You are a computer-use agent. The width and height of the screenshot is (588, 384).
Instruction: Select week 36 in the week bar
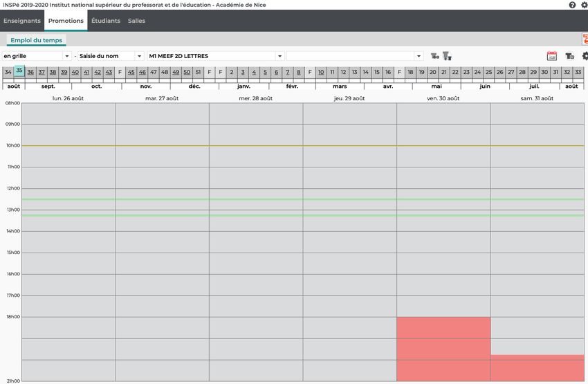pos(30,72)
